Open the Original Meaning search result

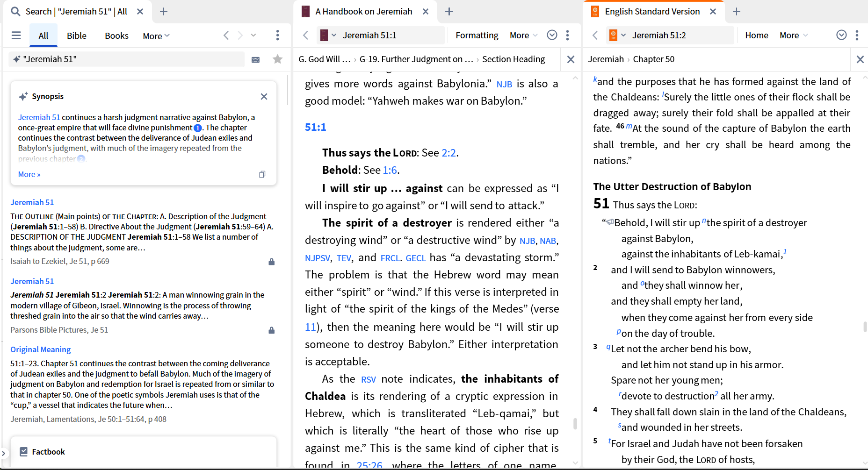click(x=41, y=349)
